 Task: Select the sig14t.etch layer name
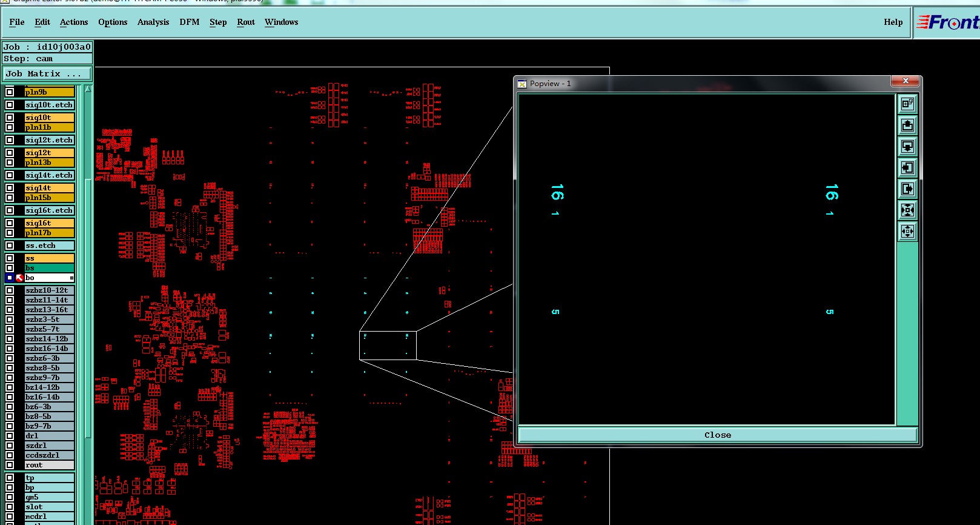tap(50, 175)
